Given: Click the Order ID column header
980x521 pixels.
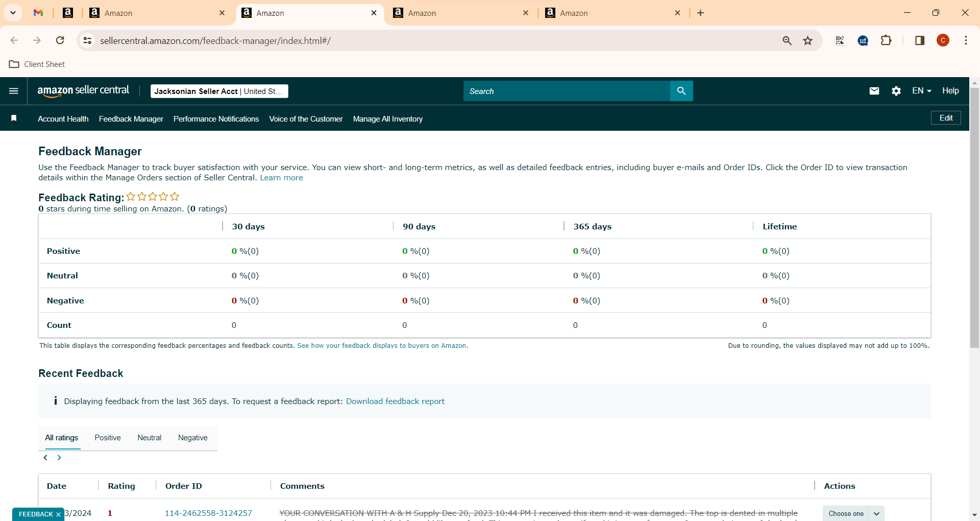Looking at the screenshot, I should [184, 486].
